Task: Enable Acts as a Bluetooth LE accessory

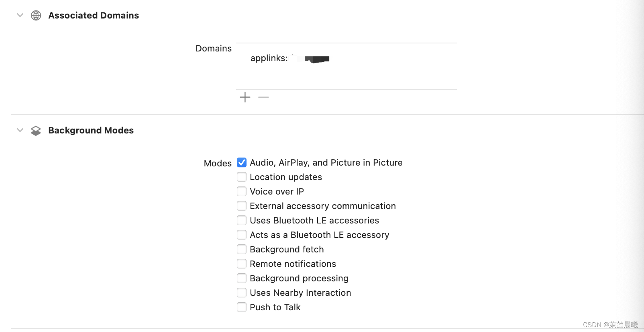Action: tap(241, 235)
